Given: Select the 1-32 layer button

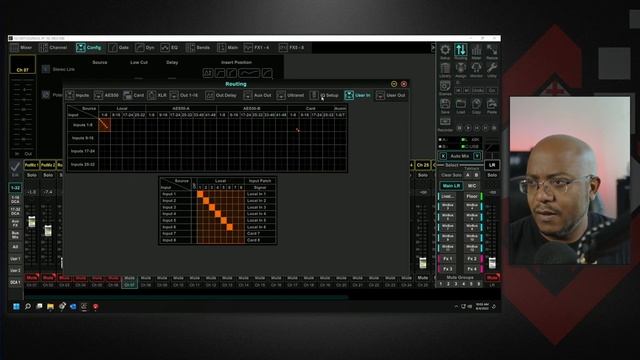Looking at the screenshot, I should (x=16, y=188).
